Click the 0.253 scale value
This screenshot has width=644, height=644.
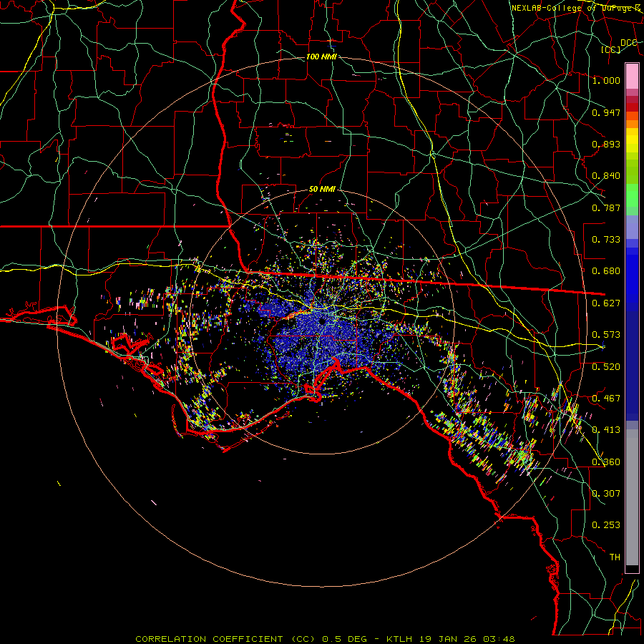[606, 525]
